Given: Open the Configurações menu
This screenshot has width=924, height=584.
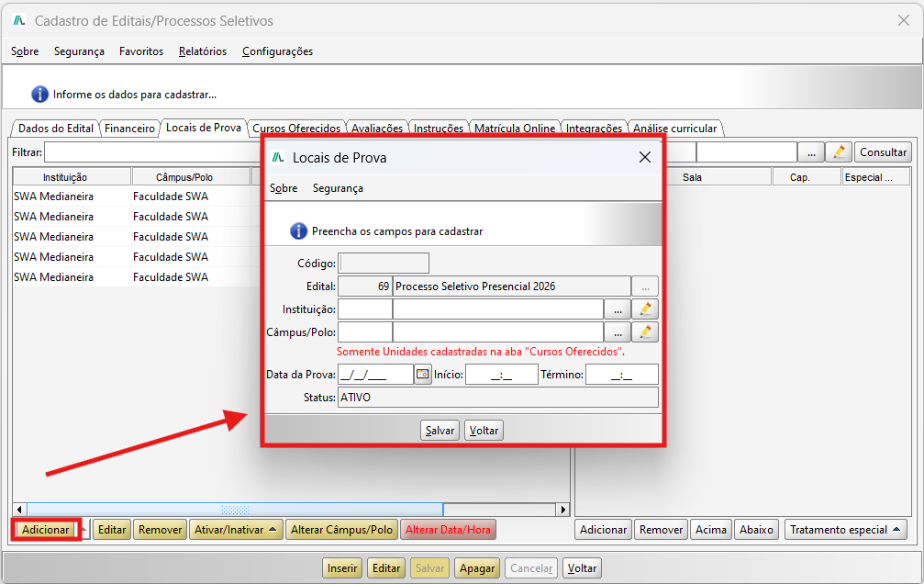Looking at the screenshot, I should click(x=277, y=51).
